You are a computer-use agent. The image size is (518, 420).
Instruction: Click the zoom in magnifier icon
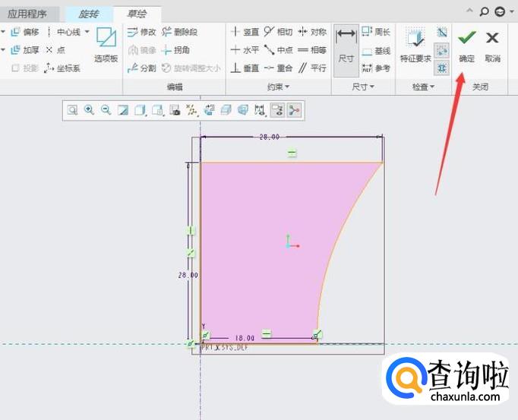89,110
